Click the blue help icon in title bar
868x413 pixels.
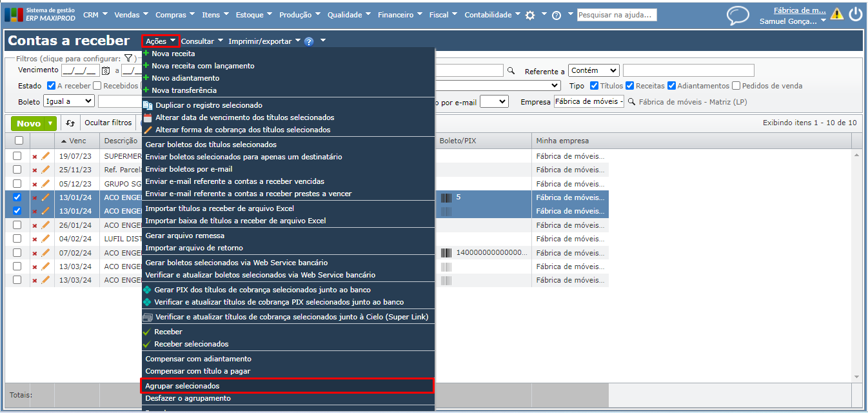coord(309,41)
